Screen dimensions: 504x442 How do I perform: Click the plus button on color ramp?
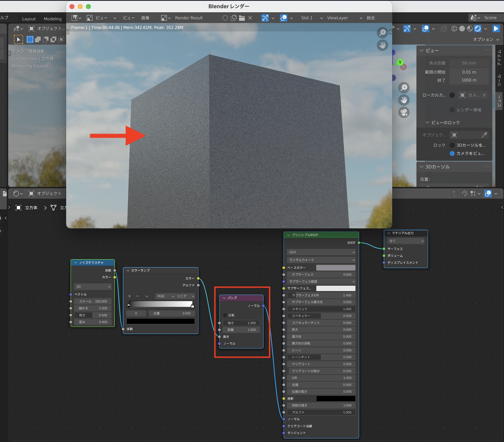point(130,296)
